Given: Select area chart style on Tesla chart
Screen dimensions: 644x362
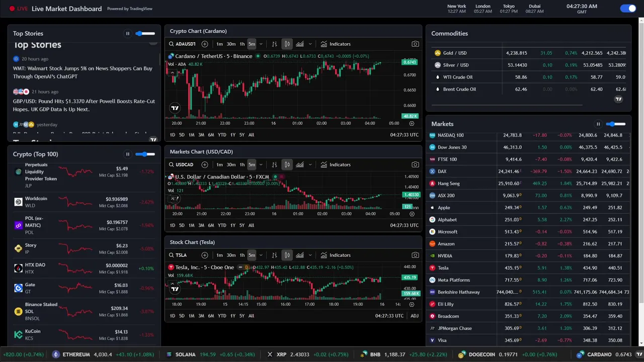Looking at the screenshot, I should (x=300, y=255).
